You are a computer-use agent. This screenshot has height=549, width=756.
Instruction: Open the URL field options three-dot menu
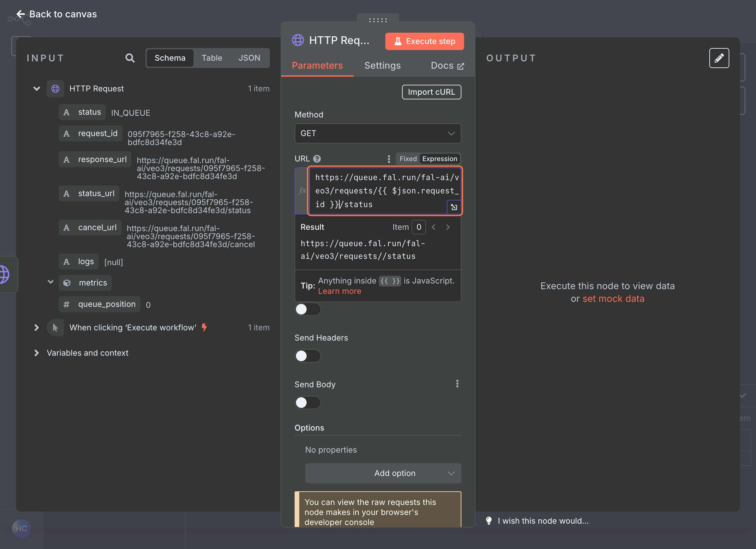click(389, 159)
